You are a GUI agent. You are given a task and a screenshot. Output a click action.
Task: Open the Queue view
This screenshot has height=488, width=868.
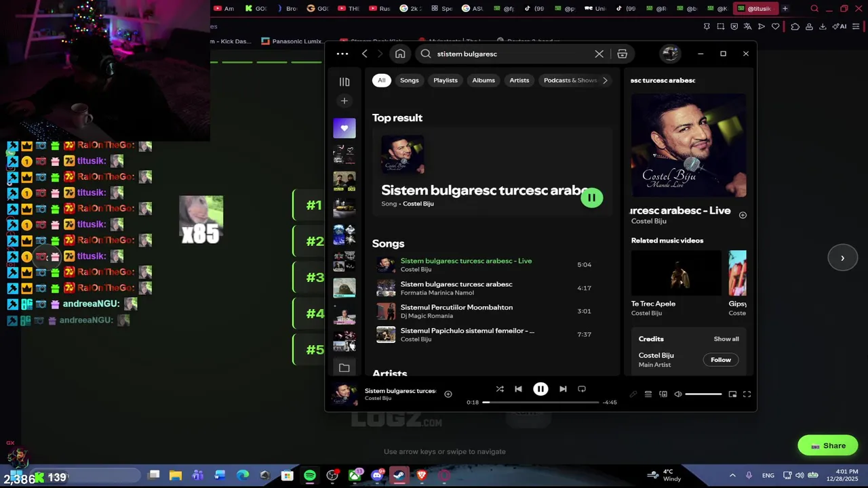click(x=648, y=394)
